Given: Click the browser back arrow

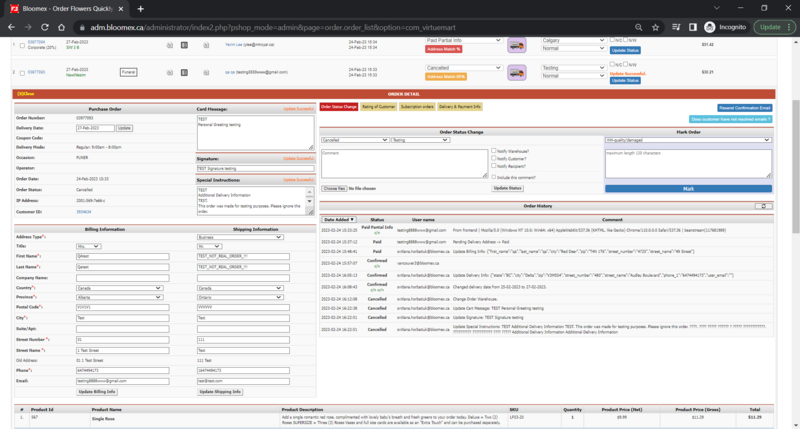Looking at the screenshot, I should click(11, 27).
